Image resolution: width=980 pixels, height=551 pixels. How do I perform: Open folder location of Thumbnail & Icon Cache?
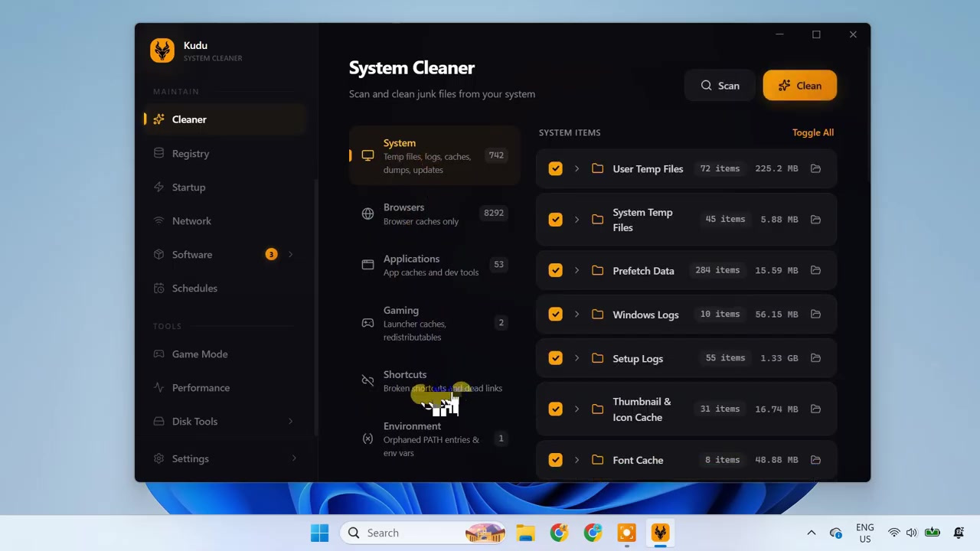coord(815,409)
